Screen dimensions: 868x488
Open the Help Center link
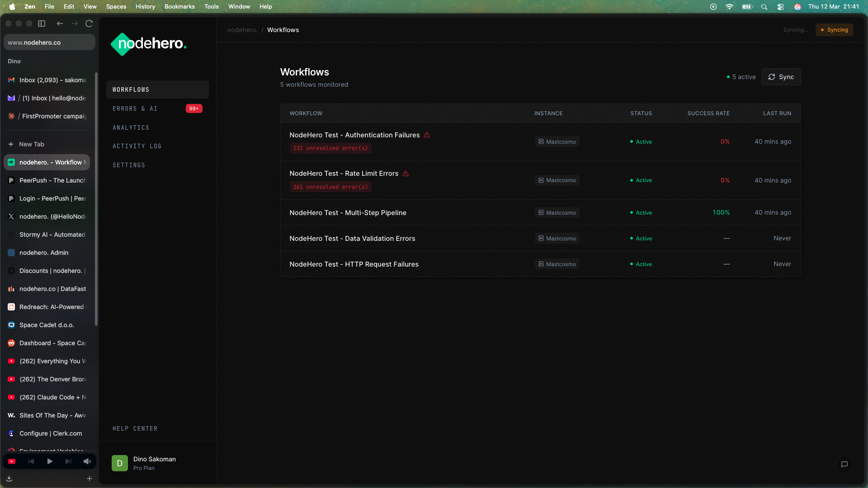135,428
